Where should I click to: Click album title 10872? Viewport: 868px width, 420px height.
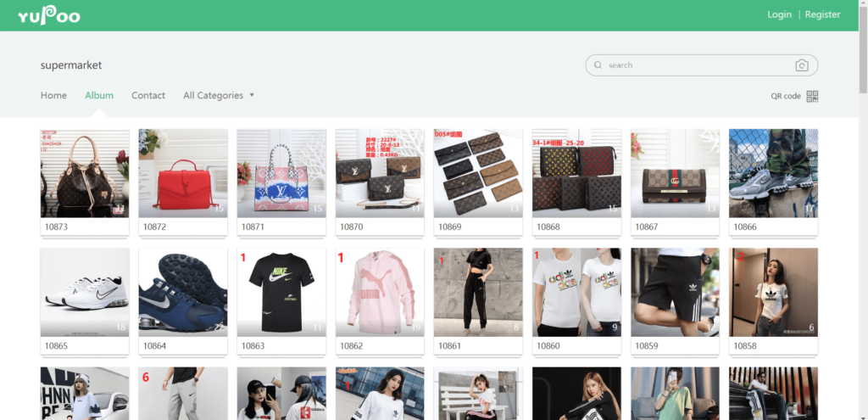tap(154, 227)
